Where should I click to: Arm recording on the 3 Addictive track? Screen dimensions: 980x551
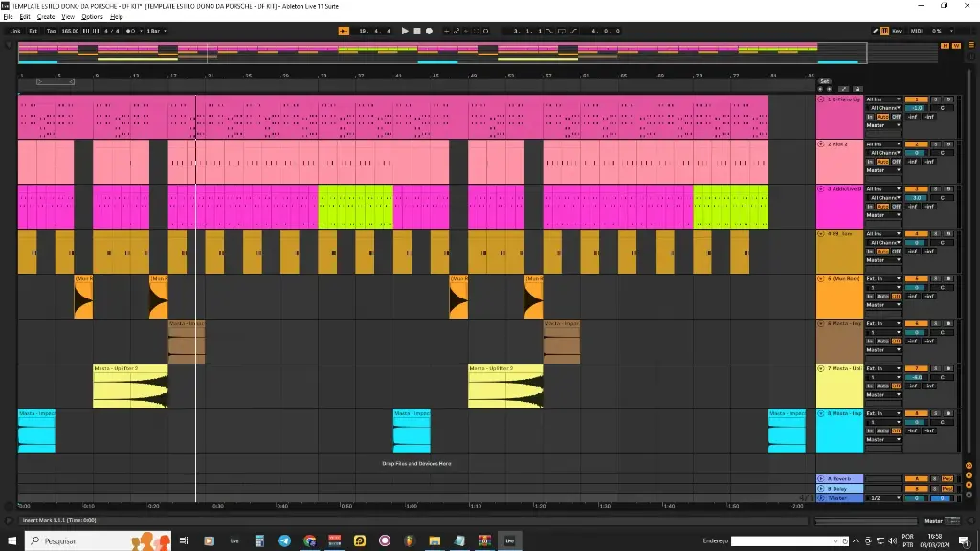[x=948, y=189]
